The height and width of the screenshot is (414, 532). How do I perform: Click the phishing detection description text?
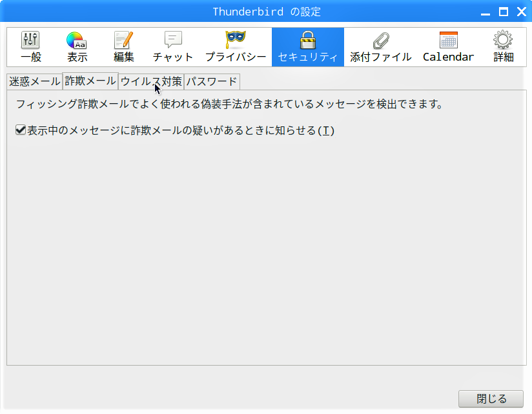[x=229, y=104]
